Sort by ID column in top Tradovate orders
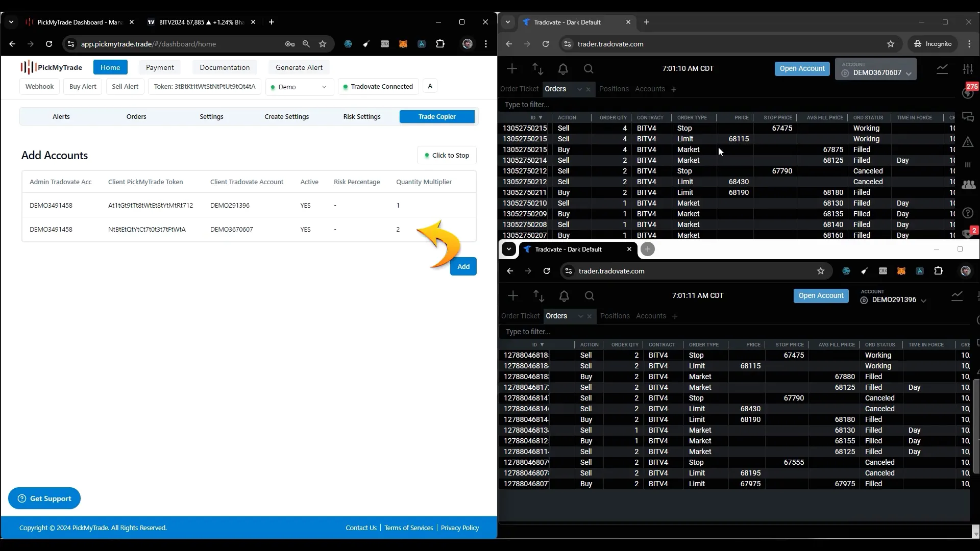 536,117
